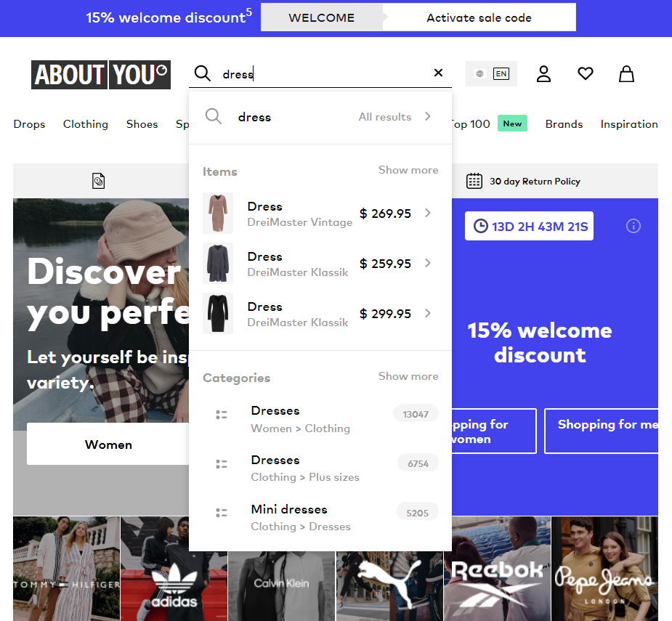Click 30 day Return Policy text

click(535, 182)
